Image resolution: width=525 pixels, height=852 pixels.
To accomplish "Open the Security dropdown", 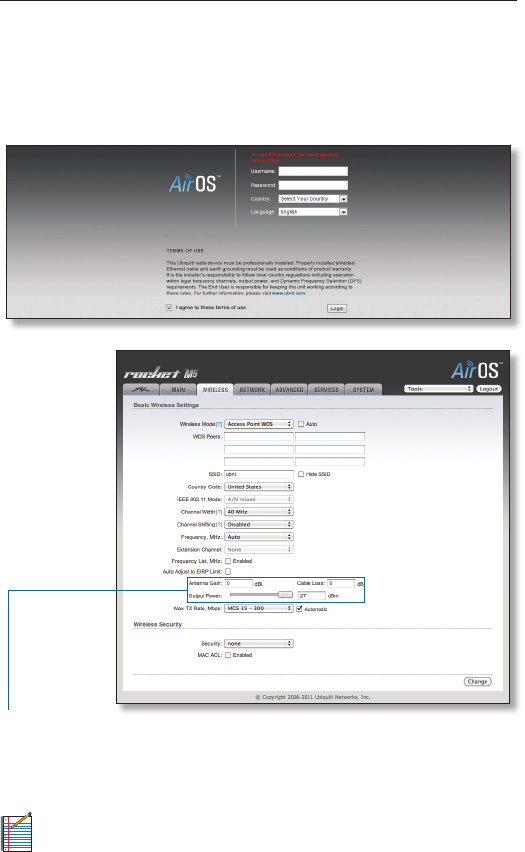I will coord(259,643).
